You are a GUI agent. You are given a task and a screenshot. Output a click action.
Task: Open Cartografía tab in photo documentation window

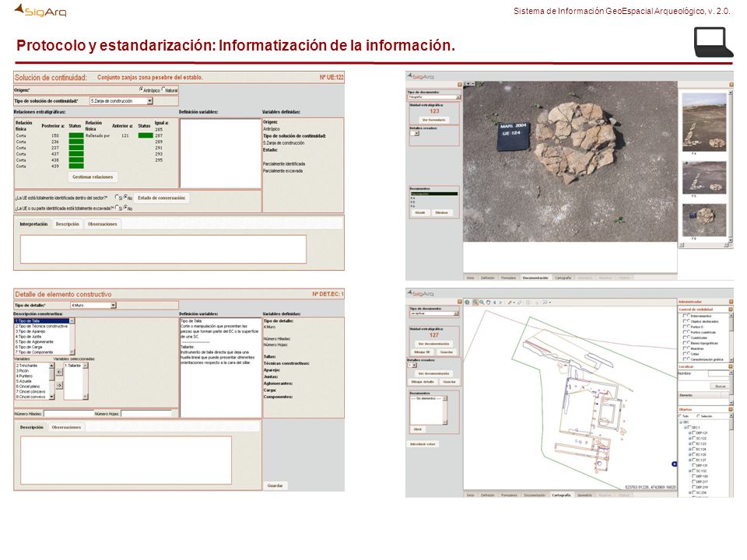(563, 278)
